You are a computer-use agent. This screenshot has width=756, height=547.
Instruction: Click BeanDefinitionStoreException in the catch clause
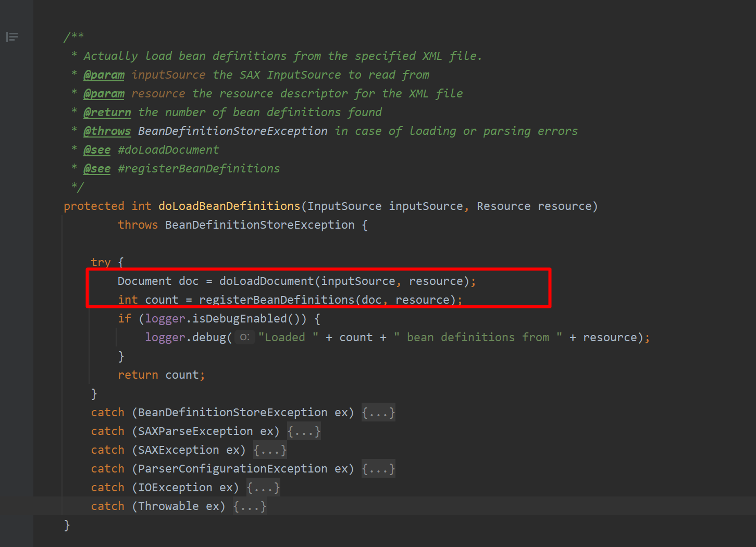[233, 413]
